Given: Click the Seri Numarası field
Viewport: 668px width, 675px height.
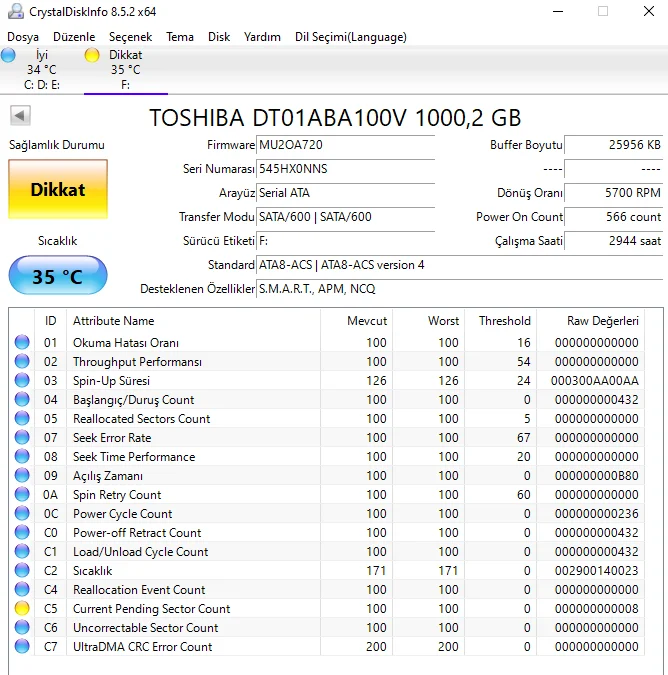Looking at the screenshot, I should [345, 169].
